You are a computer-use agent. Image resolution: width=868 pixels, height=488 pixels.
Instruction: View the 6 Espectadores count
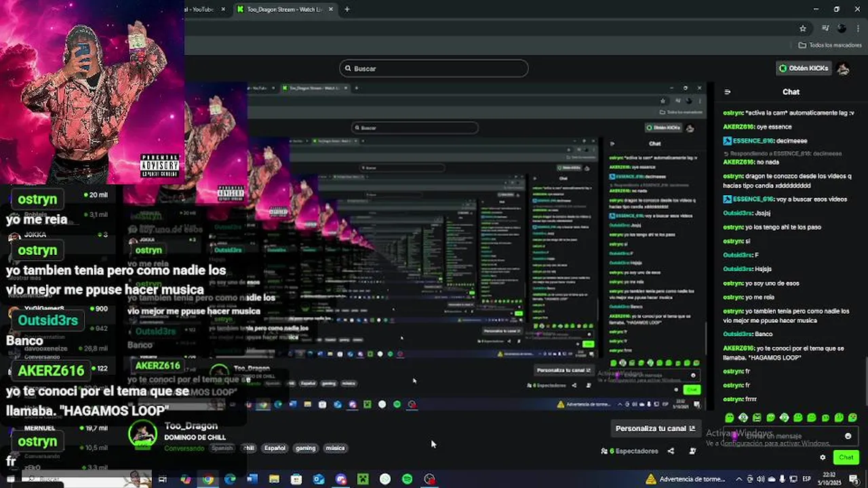click(x=630, y=451)
